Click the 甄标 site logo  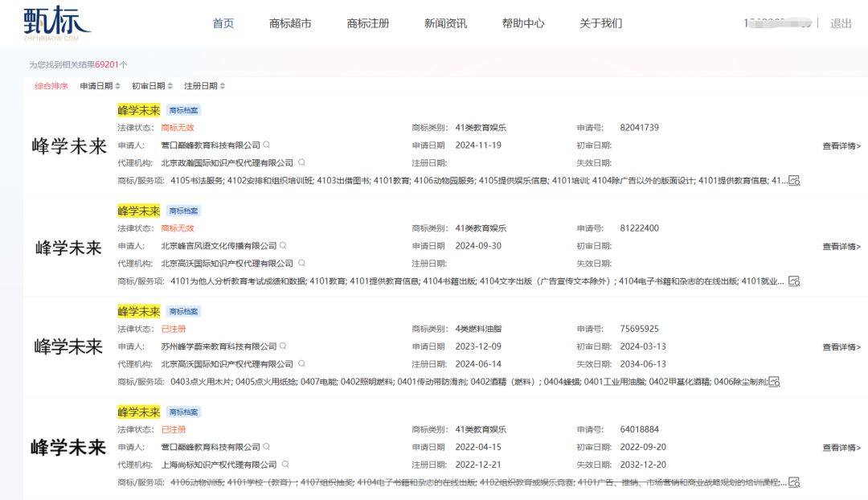(x=56, y=23)
